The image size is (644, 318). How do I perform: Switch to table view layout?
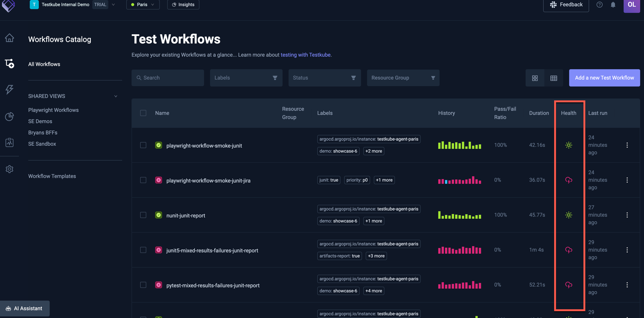(553, 78)
